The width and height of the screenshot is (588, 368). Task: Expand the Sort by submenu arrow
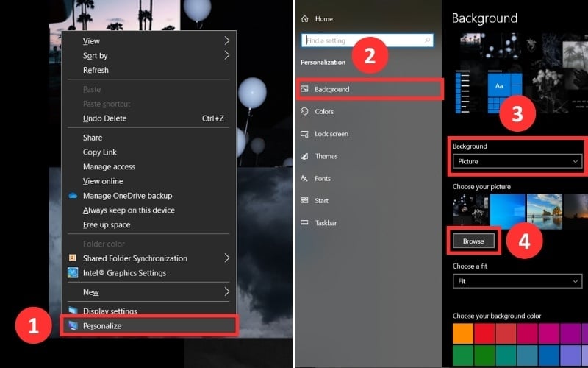click(227, 55)
